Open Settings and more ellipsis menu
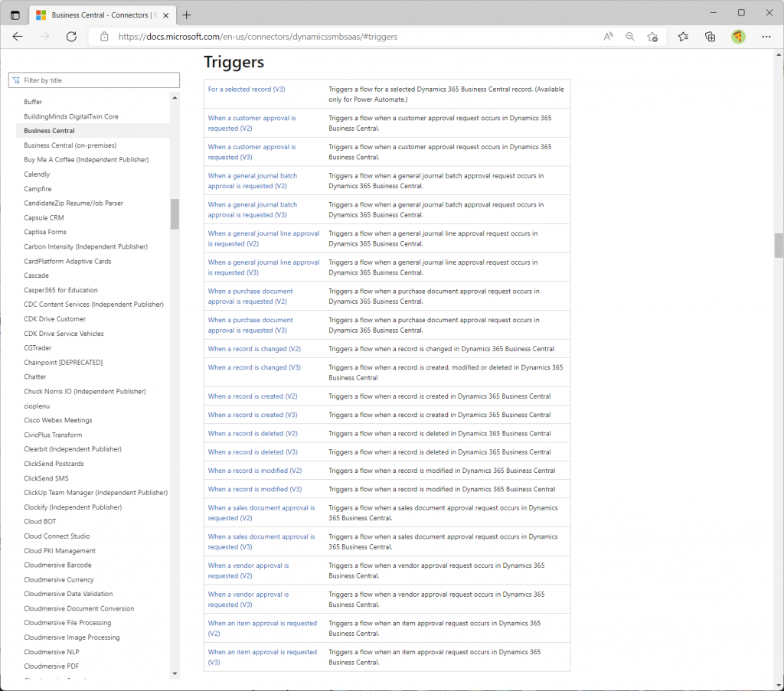This screenshot has height=691, width=784. click(x=766, y=37)
